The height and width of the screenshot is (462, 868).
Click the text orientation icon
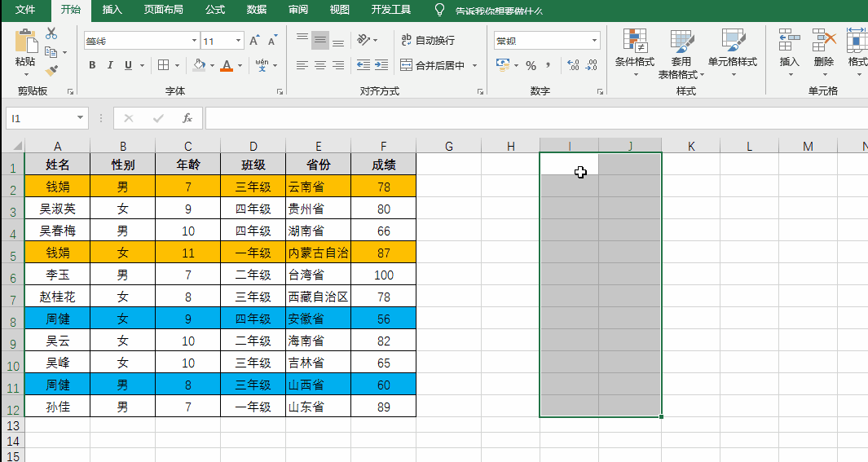[x=364, y=40]
